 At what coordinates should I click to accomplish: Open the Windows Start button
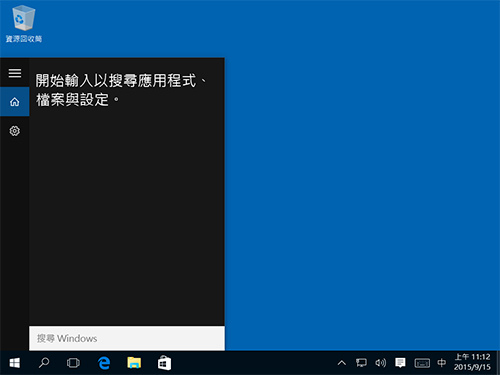15,363
